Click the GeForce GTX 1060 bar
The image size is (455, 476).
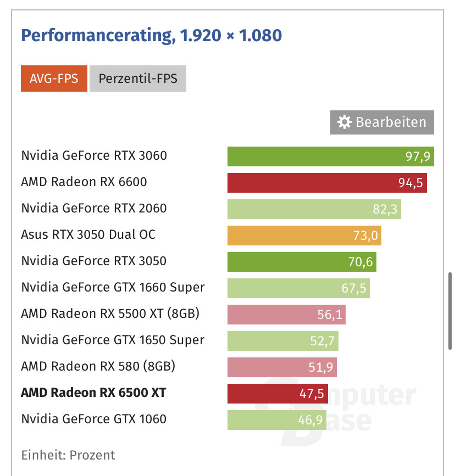coord(276,419)
